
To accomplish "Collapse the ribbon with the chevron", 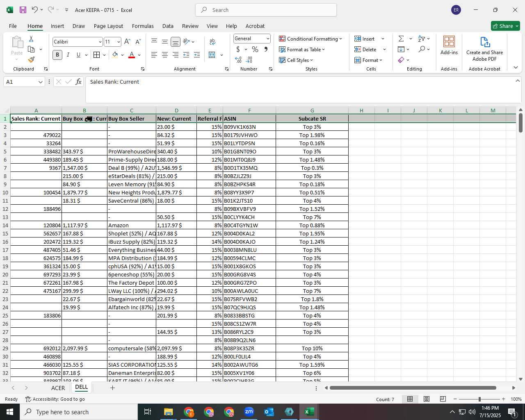I will click(516, 68).
